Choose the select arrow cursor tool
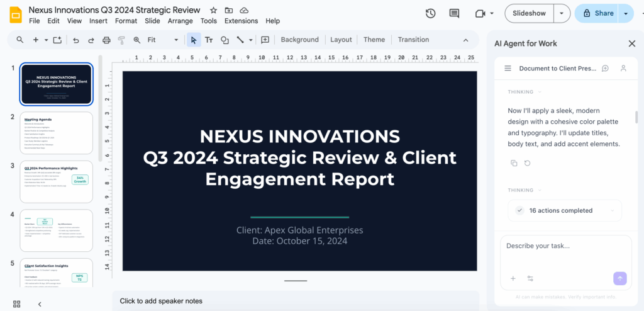 click(x=194, y=40)
